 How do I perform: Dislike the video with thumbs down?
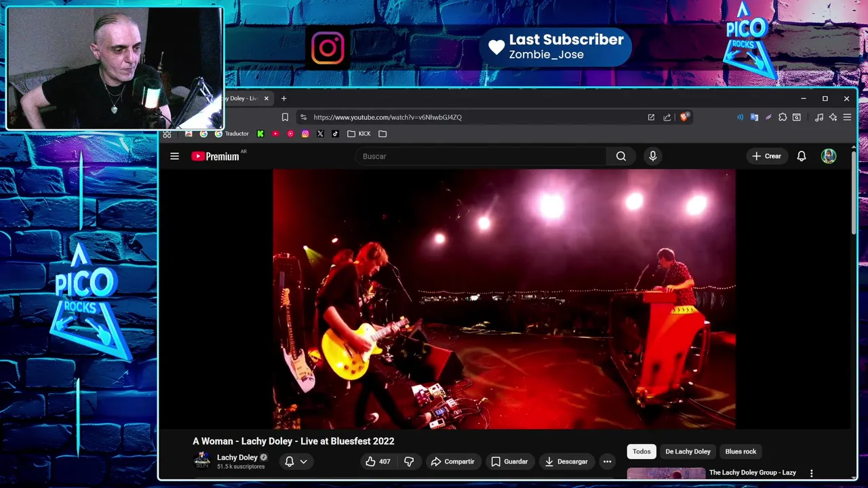pyautogui.click(x=409, y=462)
